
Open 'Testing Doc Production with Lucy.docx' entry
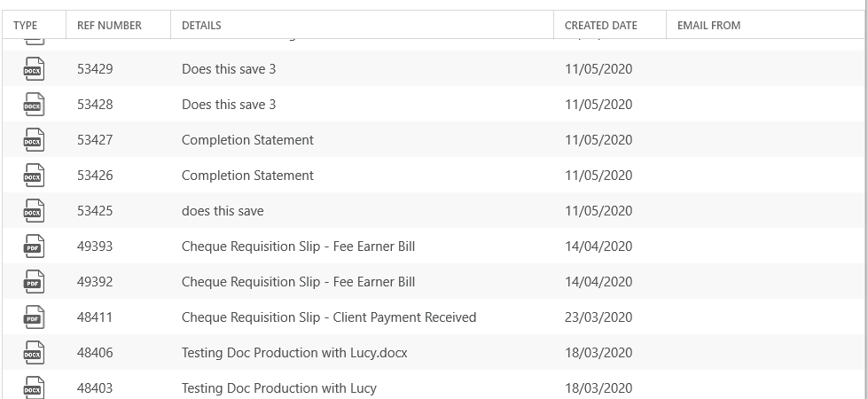(x=294, y=353)
